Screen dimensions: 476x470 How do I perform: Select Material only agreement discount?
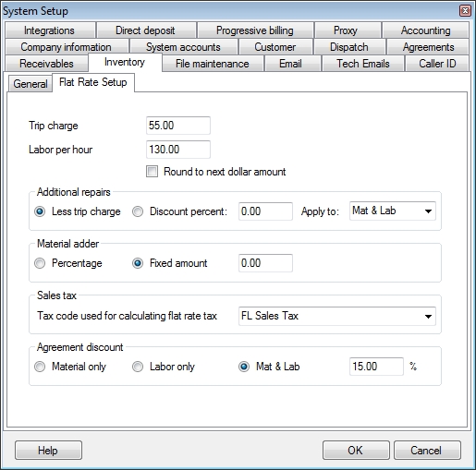[x=40, y=367]
